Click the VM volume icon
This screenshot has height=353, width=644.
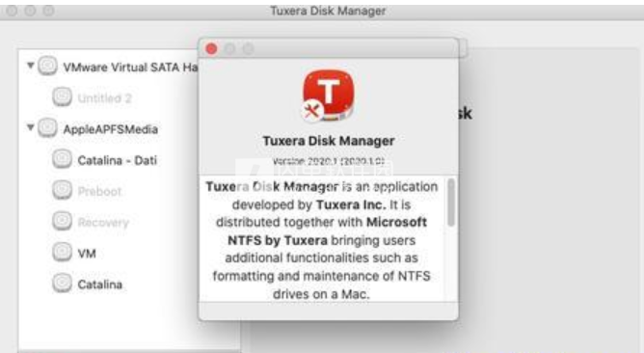coord(62,253)
